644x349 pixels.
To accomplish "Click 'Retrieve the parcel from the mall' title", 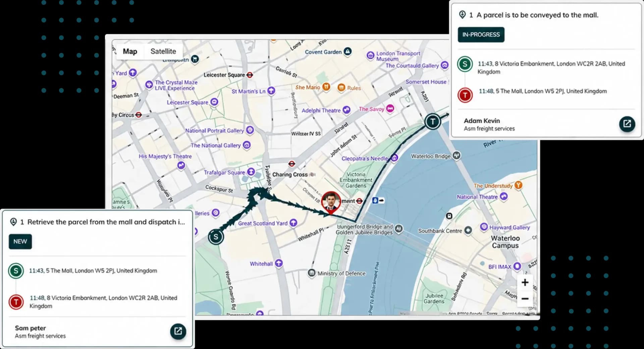I will 106,222.
